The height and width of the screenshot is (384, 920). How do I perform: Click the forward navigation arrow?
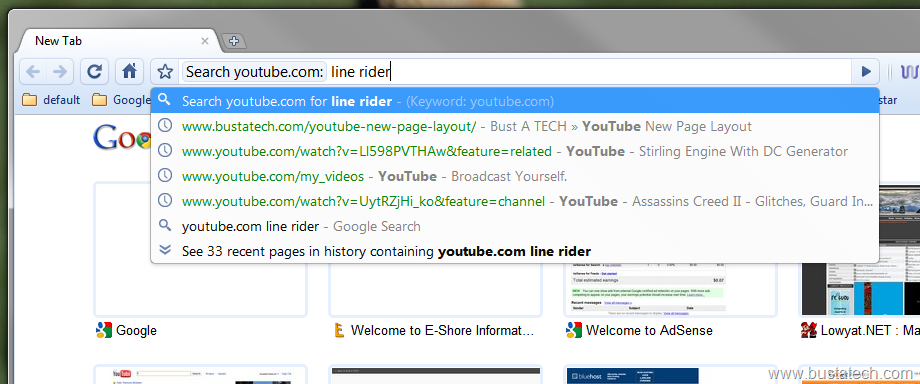[60, 72]
